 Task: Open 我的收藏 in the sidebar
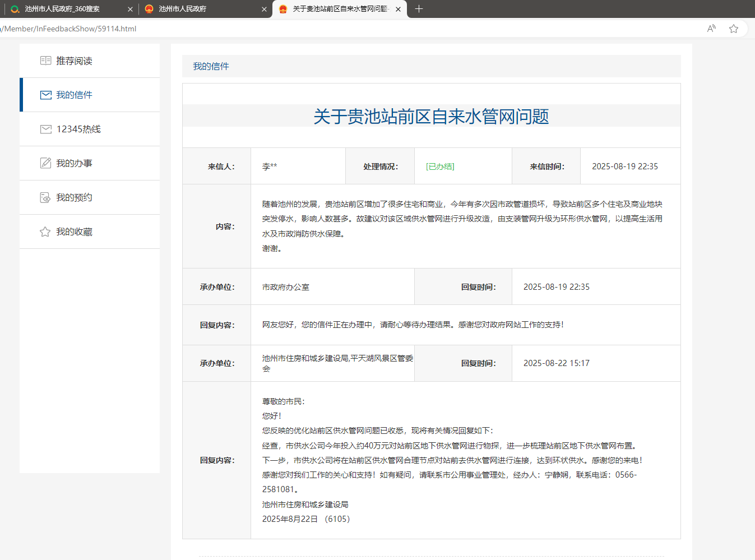(x=90, y=232)
